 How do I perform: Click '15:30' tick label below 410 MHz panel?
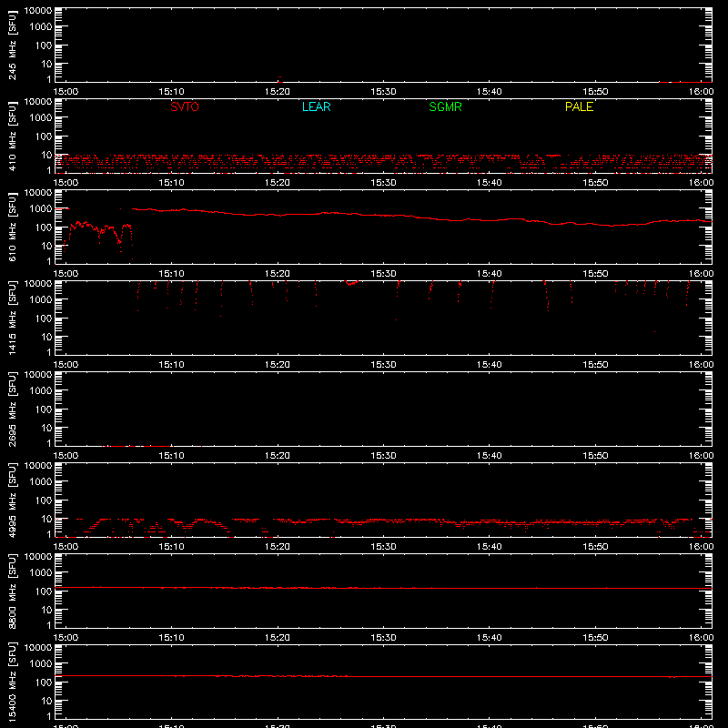coord(383,183)
